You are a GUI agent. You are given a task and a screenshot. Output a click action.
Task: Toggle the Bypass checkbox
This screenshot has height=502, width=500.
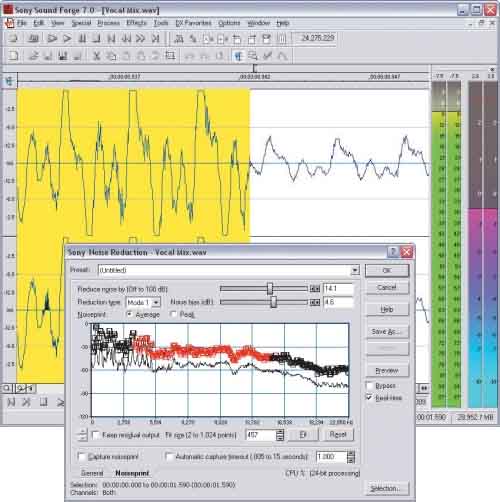pos(369,386)
